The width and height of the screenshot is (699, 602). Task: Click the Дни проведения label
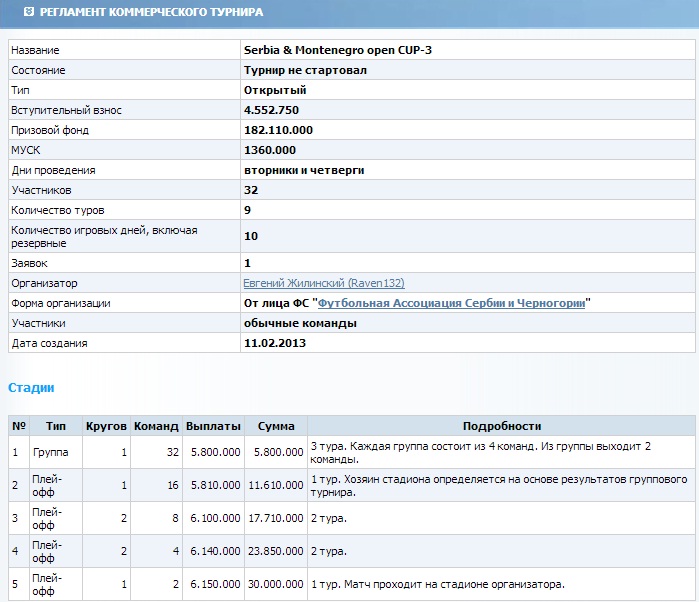pos(53,170)
